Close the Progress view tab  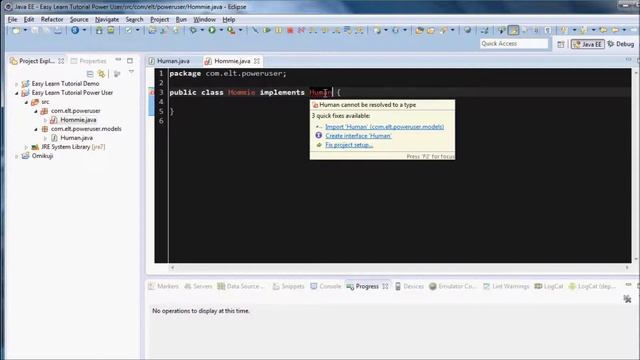click(385, 287)
